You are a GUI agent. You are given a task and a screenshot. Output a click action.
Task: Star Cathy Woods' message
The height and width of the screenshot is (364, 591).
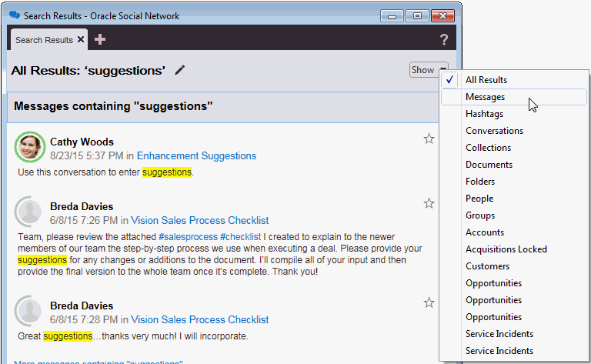coord(429,139)
